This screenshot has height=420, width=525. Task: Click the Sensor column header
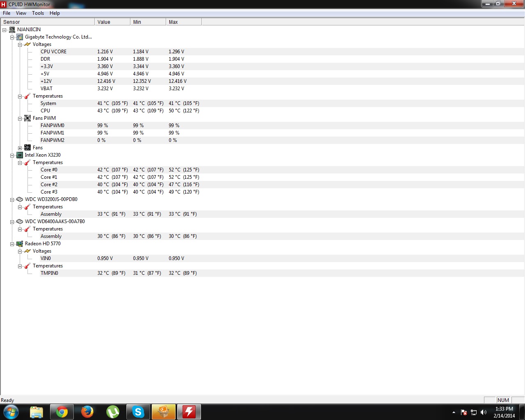coord(48,22)
